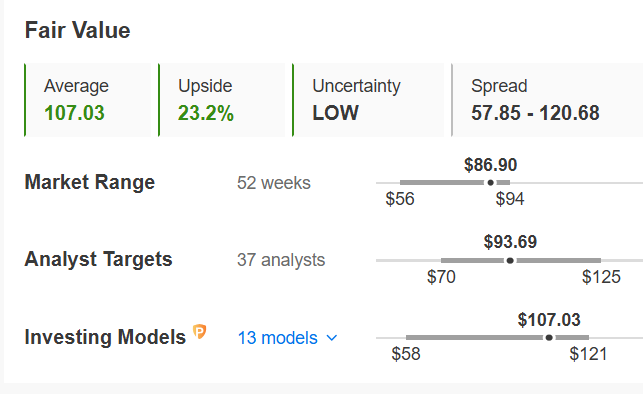Select the Average 107.03 card
The image size is (643, 394).
point(88,100)
